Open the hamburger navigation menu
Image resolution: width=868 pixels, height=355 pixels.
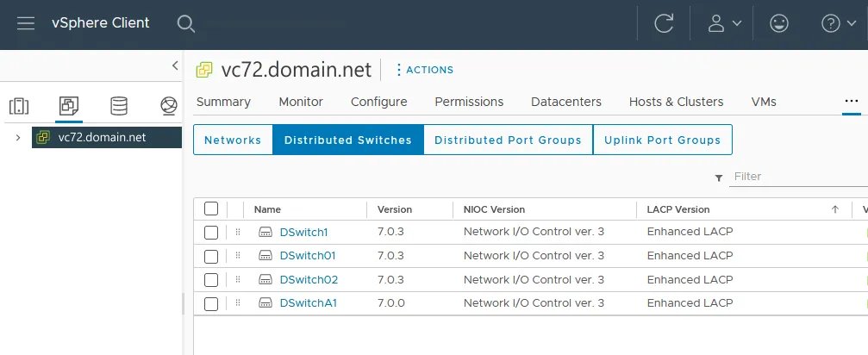[26, 23]
